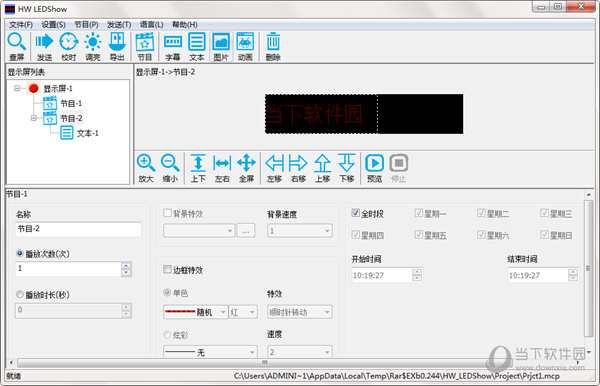Click the ... browse button for background effect
This screenshot has height=386, width=600.
[246, 231]
